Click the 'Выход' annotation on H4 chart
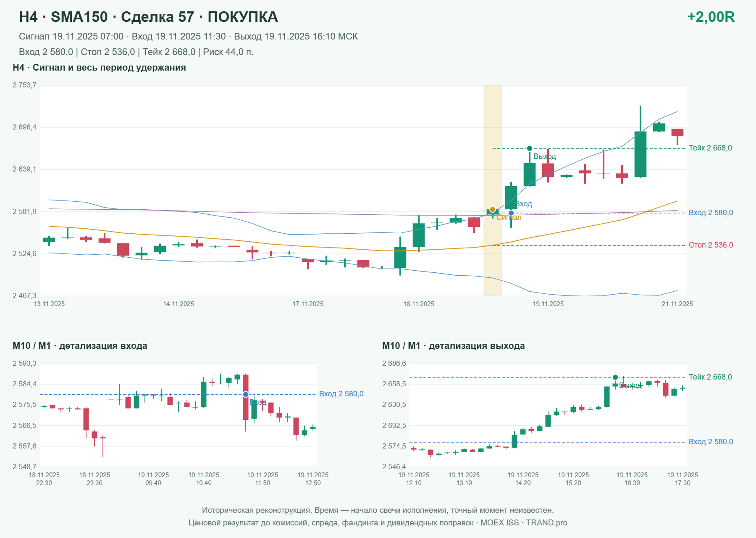 [x=545, y=156]
